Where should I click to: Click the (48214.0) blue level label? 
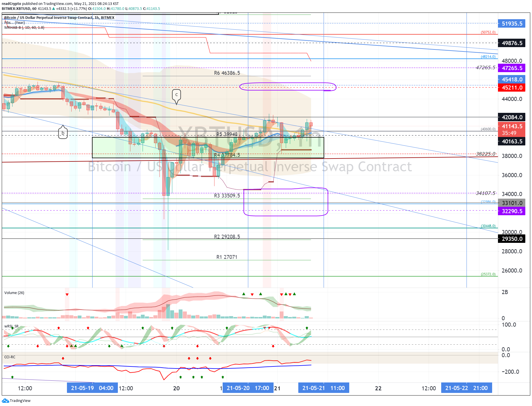488,57
